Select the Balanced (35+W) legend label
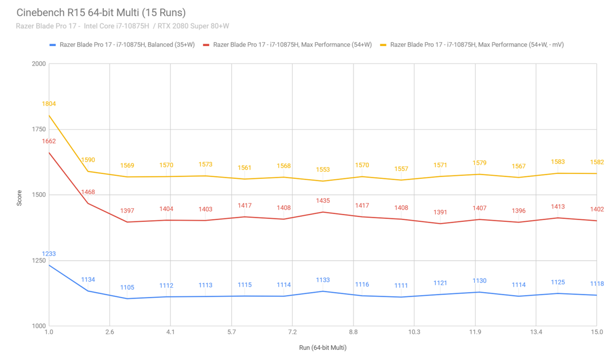613x364 pixels. tap(127, 45)
